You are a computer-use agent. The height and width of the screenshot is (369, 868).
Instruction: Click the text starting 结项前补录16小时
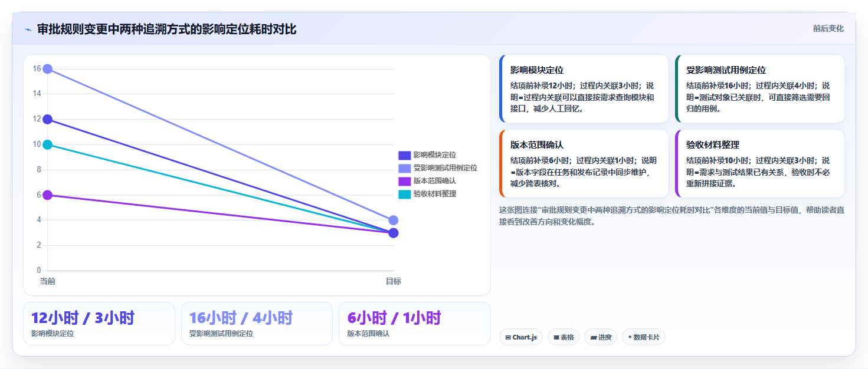click(758, 97)
